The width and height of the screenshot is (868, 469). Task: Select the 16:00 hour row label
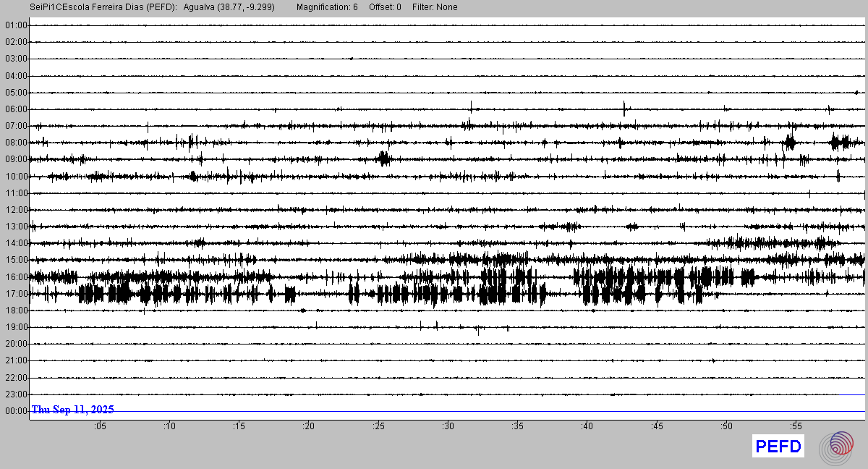tap(16, 277)
